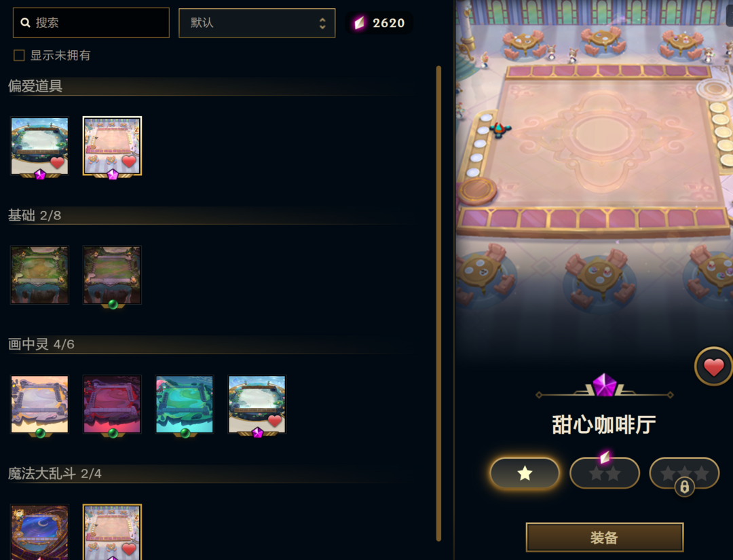
Task: Click the 基础 2/8 section header
Action: [35, 215]
